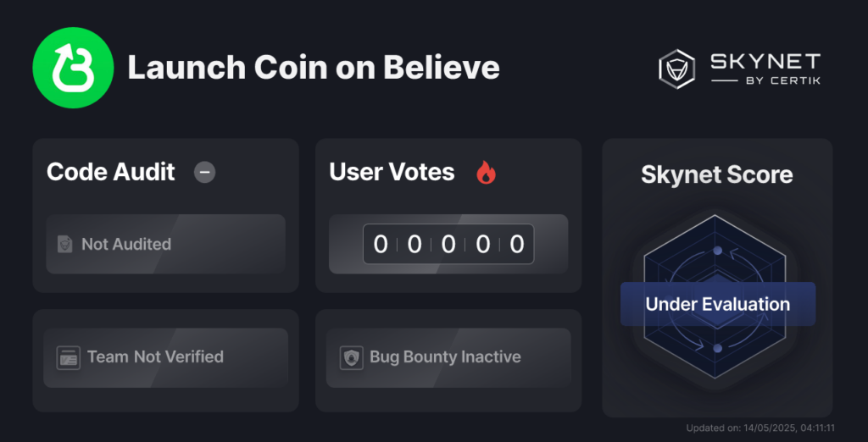Click the Code Audit heading
Image resolution: width=868 pixels, height=442 pixels.
coord(111,172)
